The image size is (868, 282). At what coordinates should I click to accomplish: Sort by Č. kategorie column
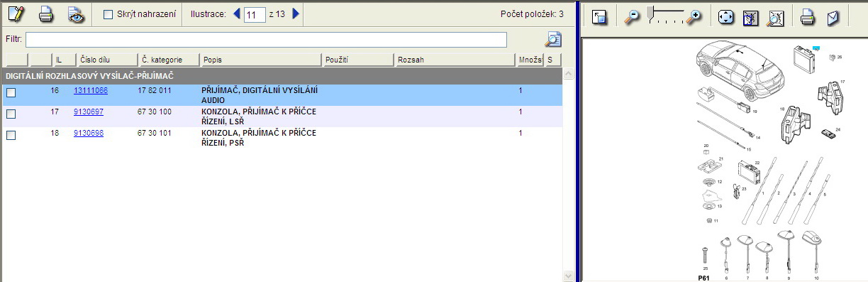tap(169, 60)
